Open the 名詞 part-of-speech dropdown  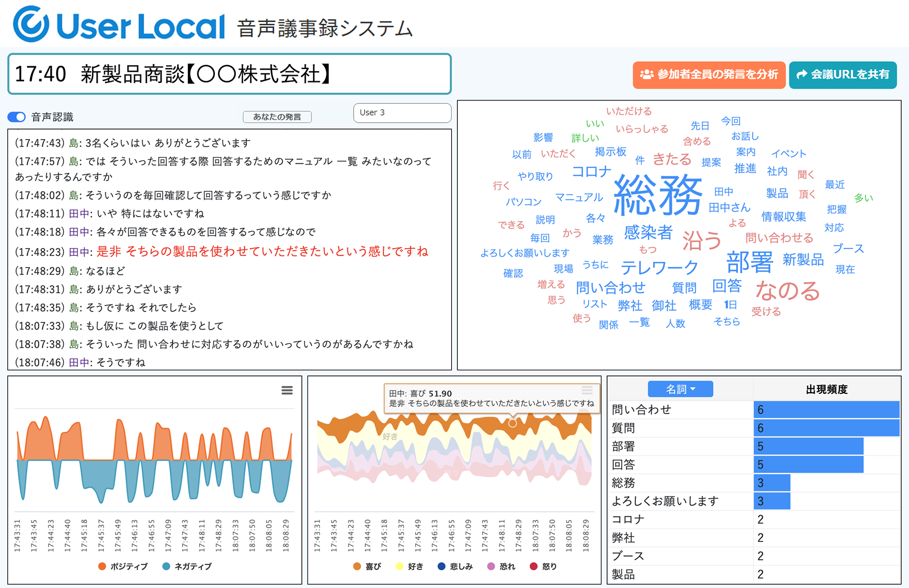point(680,389)
